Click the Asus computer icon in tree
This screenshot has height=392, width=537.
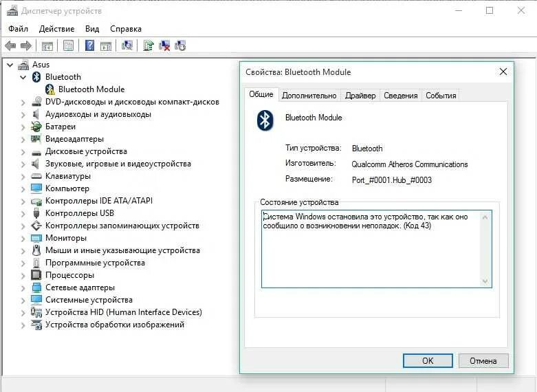(x=23, y=65)
